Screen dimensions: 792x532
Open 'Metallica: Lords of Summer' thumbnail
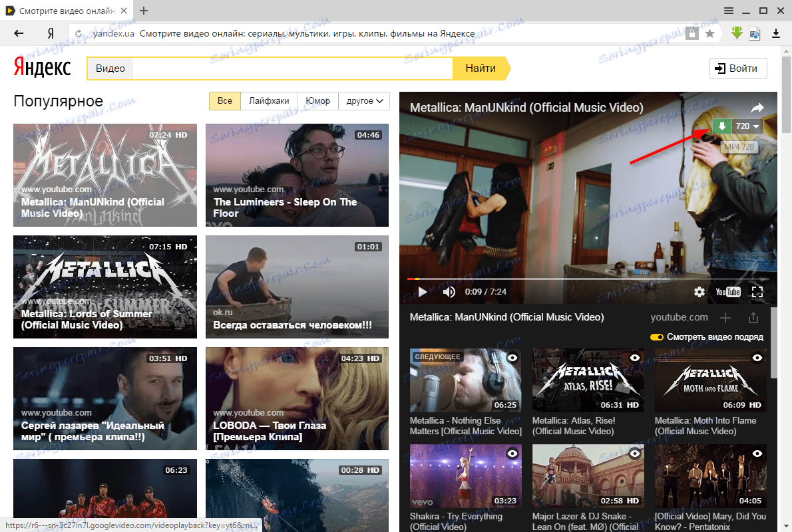(x=105, y=287)
